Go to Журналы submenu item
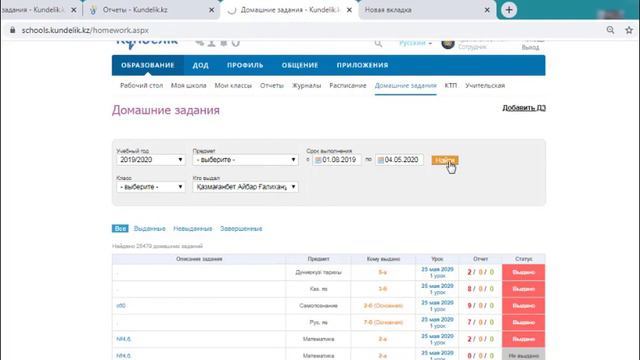The image size is (640, 360). (x=306, y=85)
